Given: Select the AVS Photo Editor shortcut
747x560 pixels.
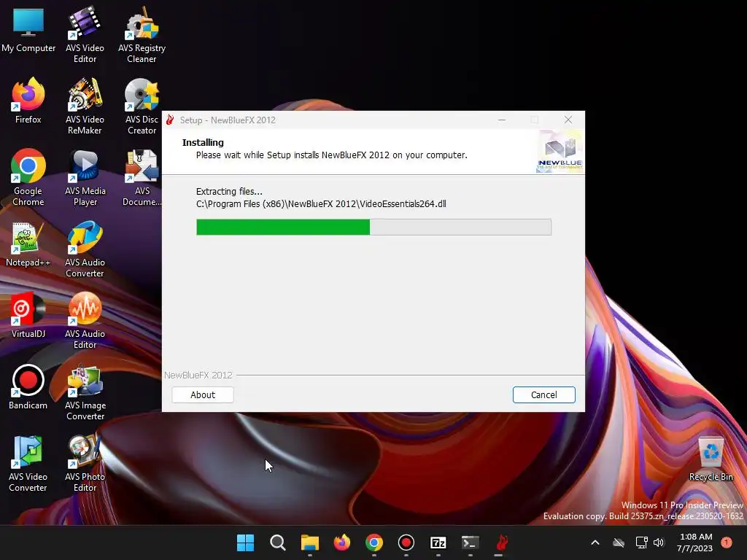Looking at the screenshot, I should (x=85, y=463).
